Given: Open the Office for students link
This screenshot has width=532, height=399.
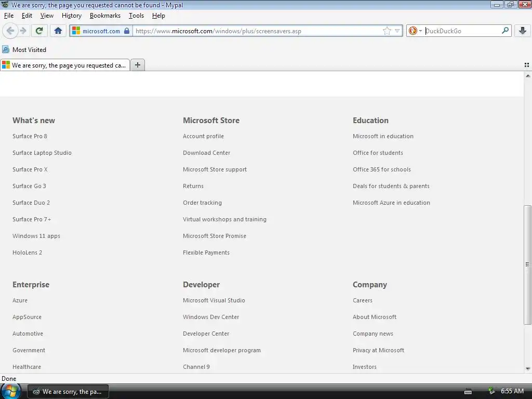Looking at the screenshot, I should (378, 153).
